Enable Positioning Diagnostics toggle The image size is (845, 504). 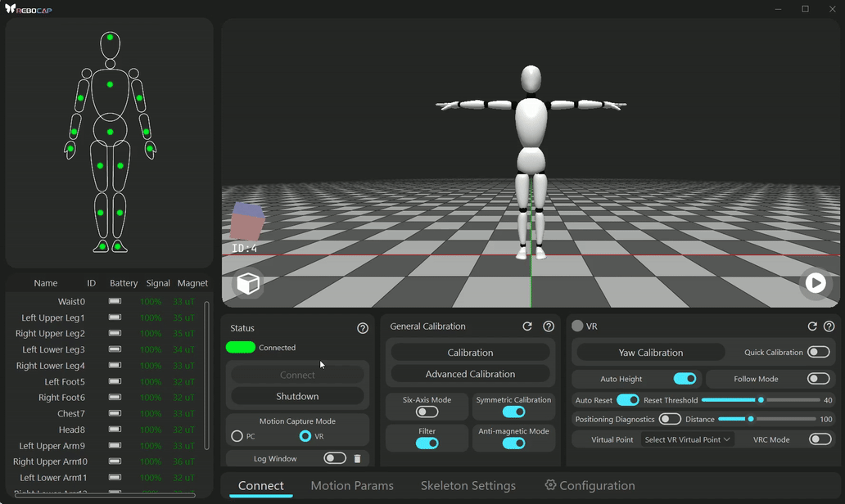click(x=670, y=419)
